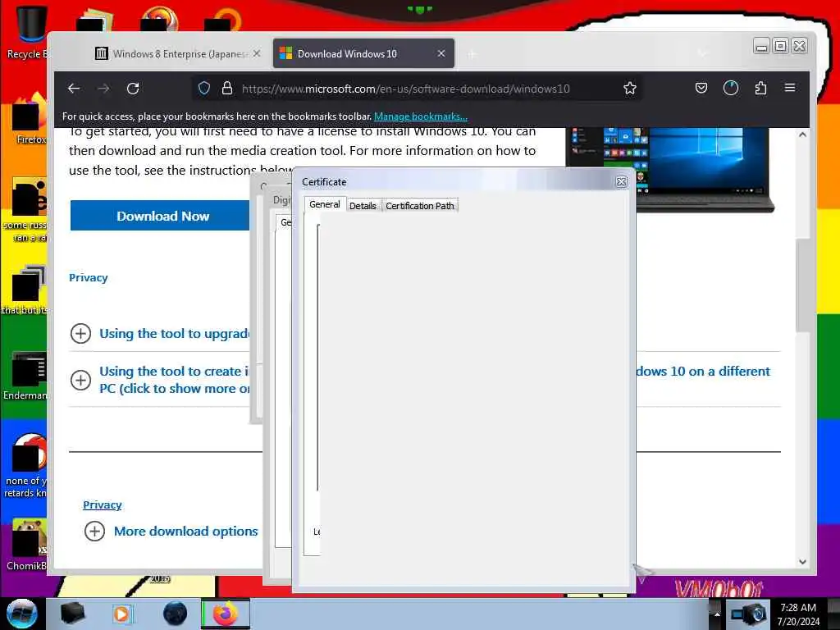Switch to the Details tab in Certificate dialog
This screenshot has height=630, width=840.
363,206
